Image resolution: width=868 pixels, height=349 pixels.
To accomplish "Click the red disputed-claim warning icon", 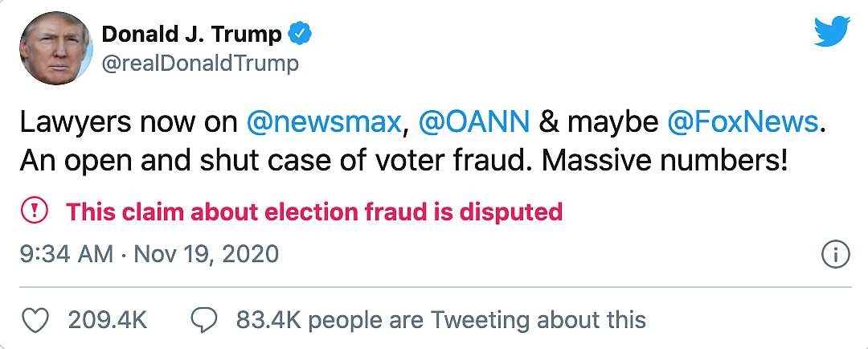I will coord(34,211).
